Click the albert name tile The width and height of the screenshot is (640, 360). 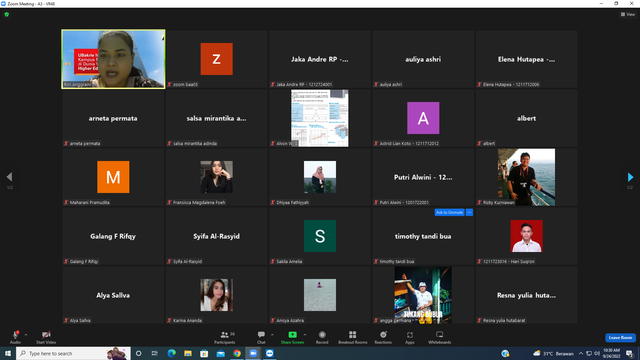[527, 118]
